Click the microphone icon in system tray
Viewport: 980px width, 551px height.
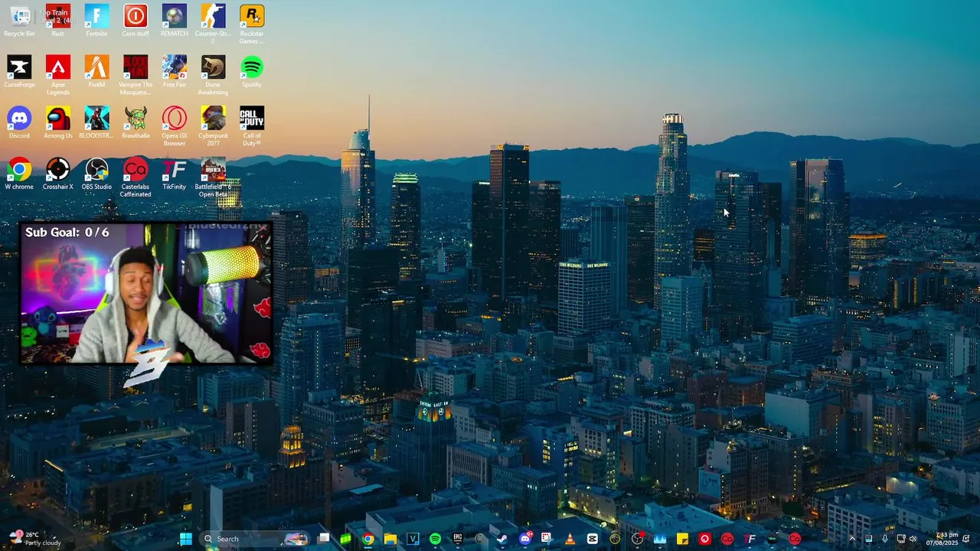[x=885, y=539]
